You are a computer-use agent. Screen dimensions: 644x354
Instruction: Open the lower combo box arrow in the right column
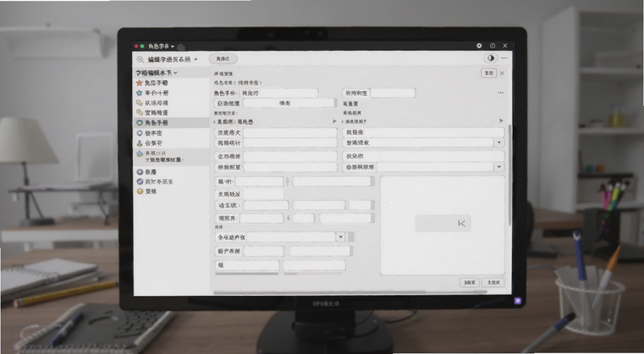point(499,167)
